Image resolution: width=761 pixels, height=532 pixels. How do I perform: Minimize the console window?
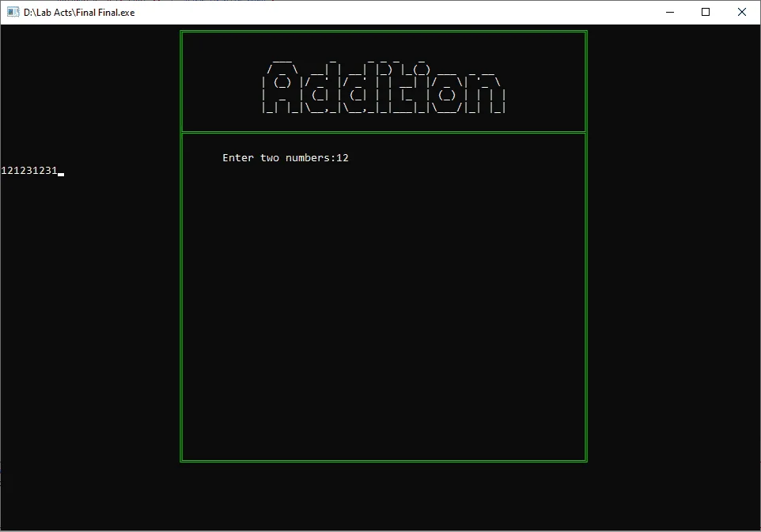click(670, 12)
